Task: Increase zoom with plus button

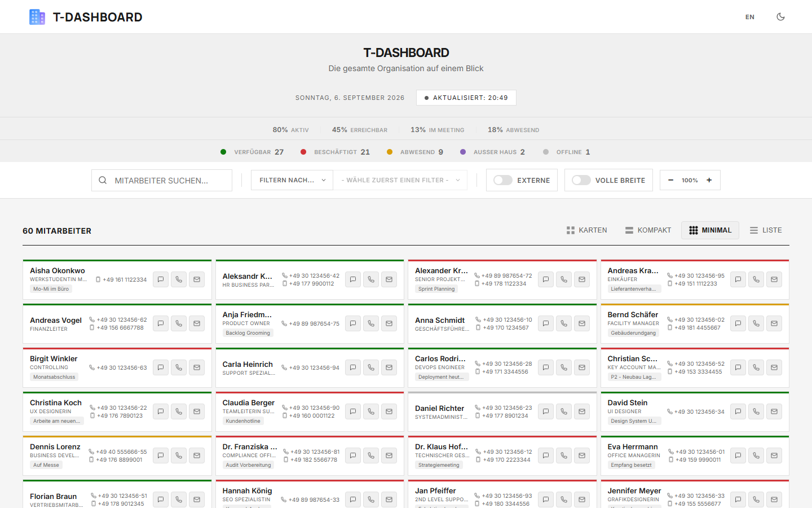Action: pyautogui.click(x=709, y=180)
